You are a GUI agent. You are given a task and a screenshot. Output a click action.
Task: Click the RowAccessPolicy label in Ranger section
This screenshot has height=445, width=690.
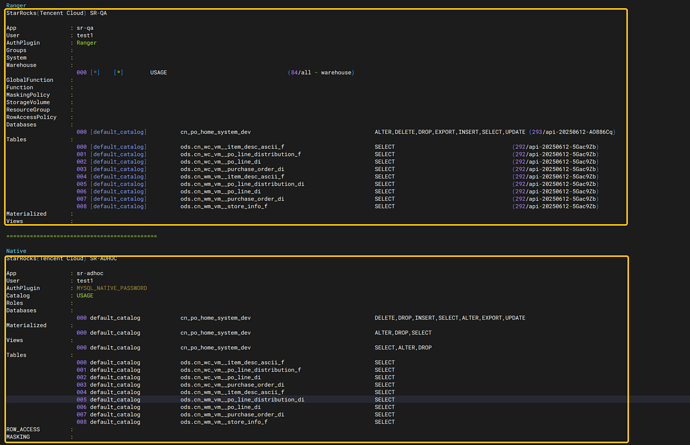pos(31,117)
